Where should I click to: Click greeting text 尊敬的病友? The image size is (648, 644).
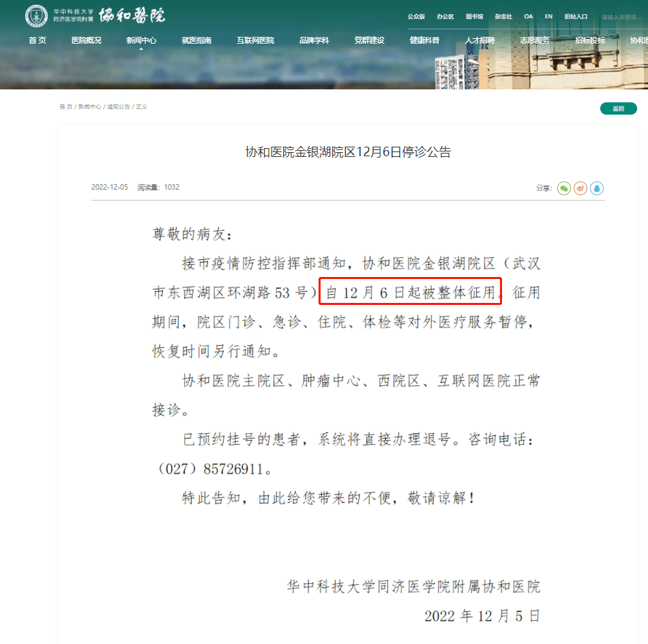click(x=192, y=234)
